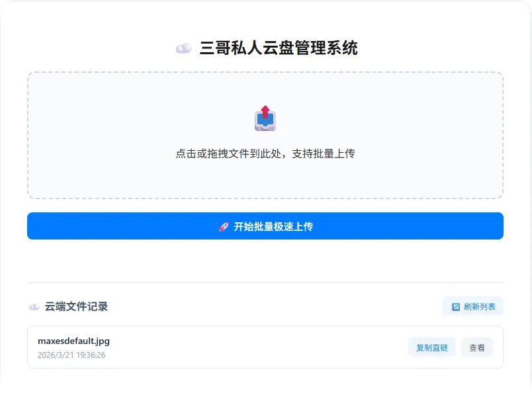Click the cloud emoji next to the system name
The image size is (532, 393).
(x=183, y=47)
